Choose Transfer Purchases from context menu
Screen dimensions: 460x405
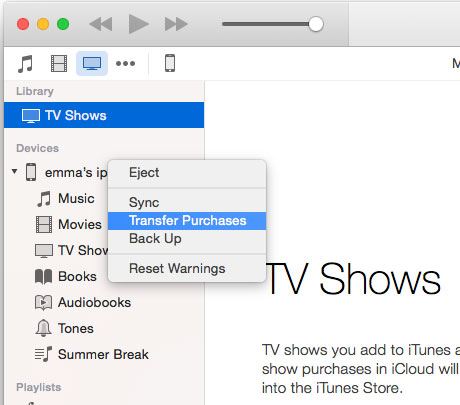[187, 221]
